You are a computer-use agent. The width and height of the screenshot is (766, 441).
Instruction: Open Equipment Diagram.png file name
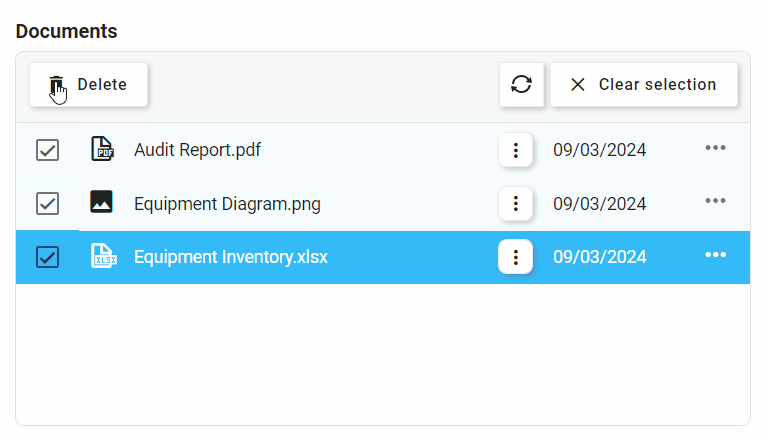(x=227, y=204)
